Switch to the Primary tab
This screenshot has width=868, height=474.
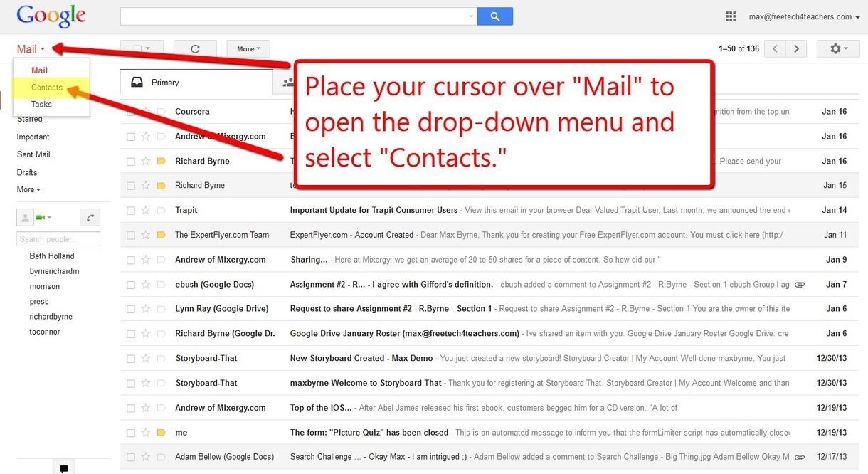(x=197, y=83)
